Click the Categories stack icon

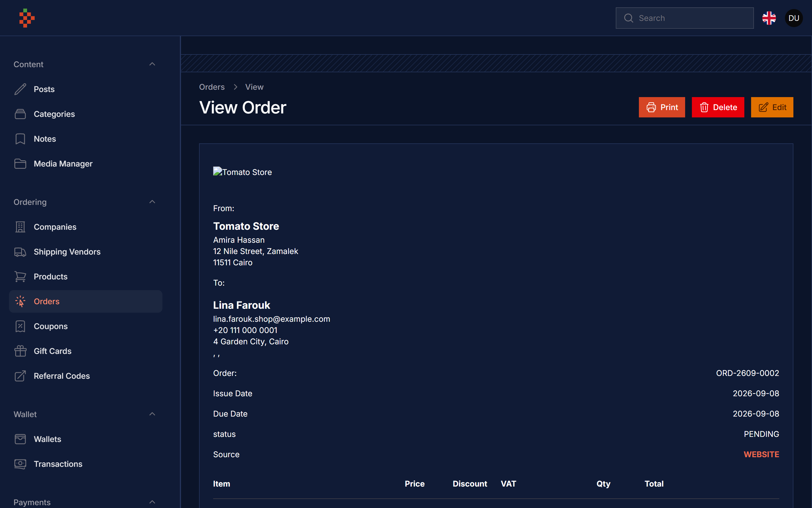tap(20, 114)
